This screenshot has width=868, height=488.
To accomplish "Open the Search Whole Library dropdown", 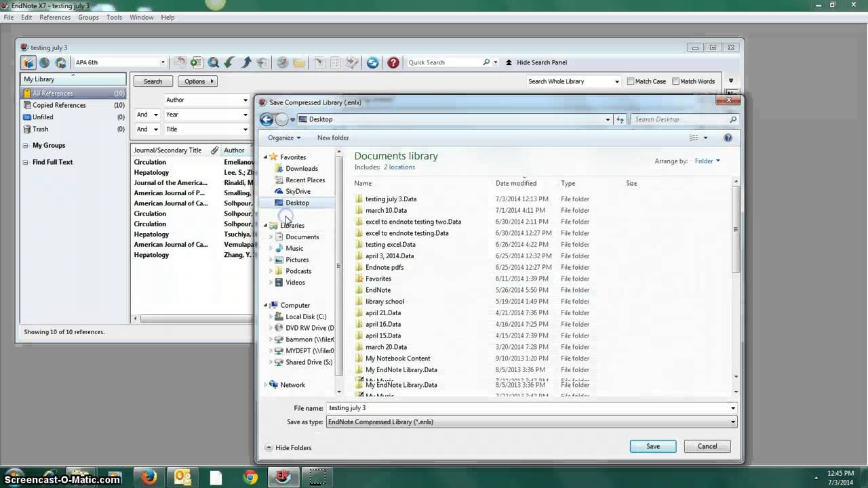I will [x=616, y=81].
